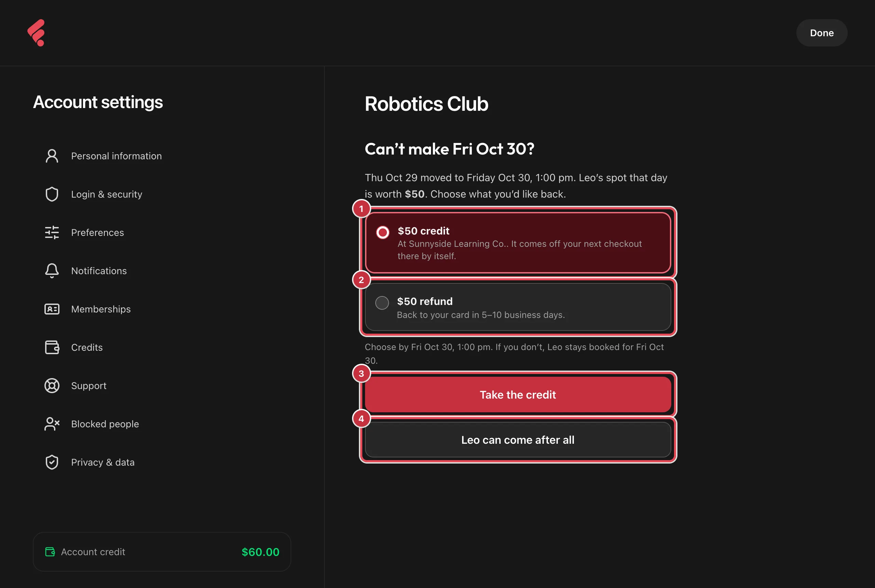Click the red app logo
The width and height of the screenshot is (875, 588).
37,32
